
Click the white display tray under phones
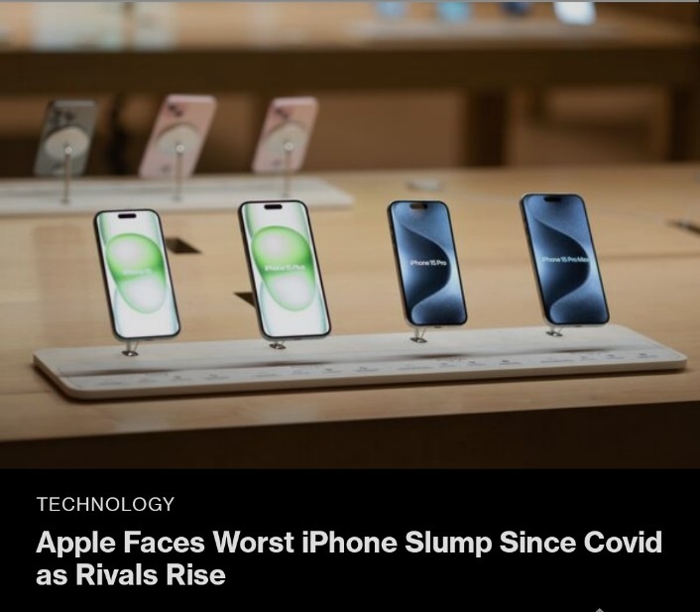pyautogui.click(x=360, y=361)
